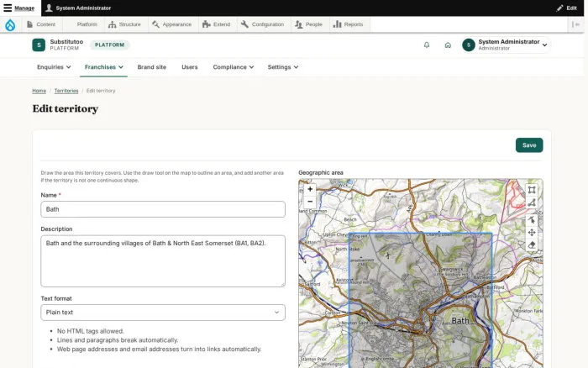Open the Reports admin menu
Screen dimensions: 588x368
349,24
